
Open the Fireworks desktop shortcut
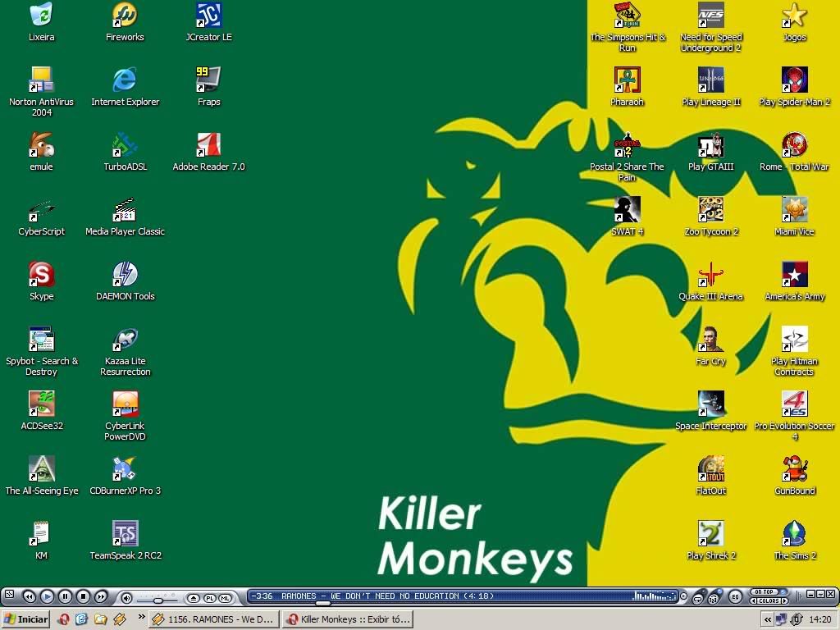coord(125,16)
